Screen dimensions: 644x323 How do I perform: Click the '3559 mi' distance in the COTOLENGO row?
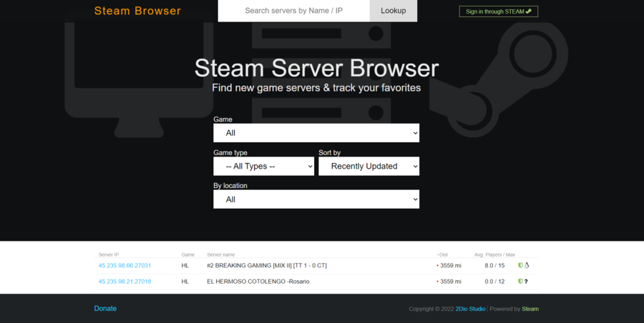tap(451, 282)
